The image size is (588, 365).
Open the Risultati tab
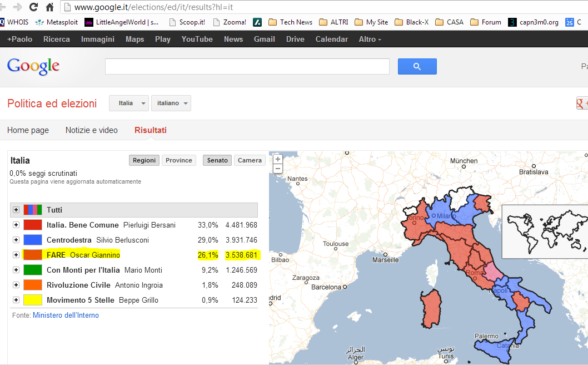151,130
